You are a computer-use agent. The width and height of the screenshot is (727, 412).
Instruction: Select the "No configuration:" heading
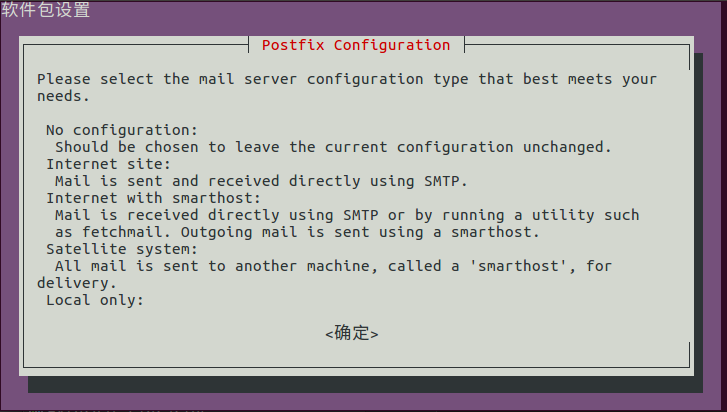[122, 130]
